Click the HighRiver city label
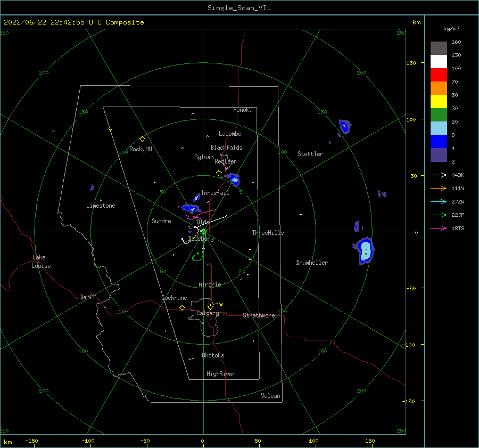Screen dimensions: 479x448 click(221, 374)
